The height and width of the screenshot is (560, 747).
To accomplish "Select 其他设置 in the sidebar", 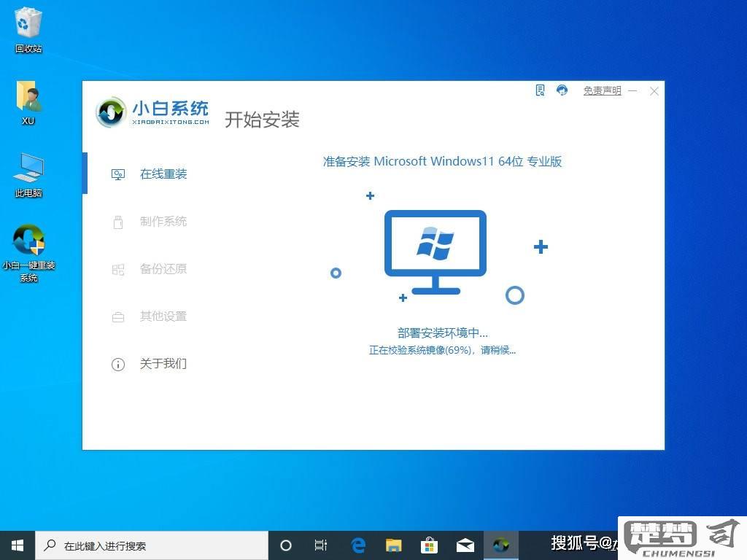I will [x=163, y=316].
